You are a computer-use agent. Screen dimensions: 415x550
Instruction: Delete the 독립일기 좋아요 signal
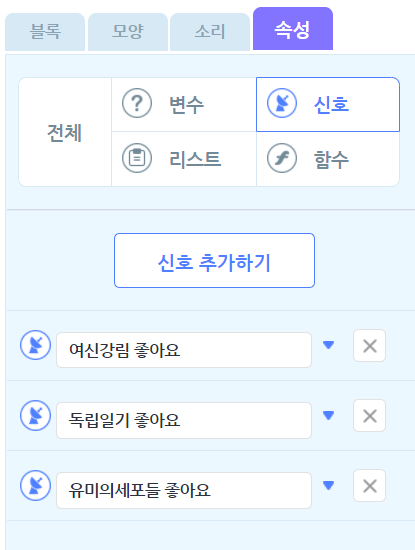pyautogui.click(x=369, y=416)
